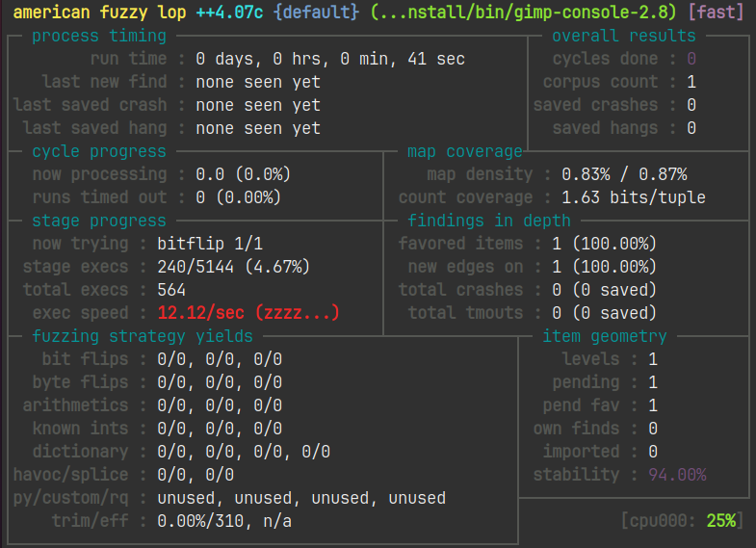Click the 'bit flips' row label

coord(85,359)
